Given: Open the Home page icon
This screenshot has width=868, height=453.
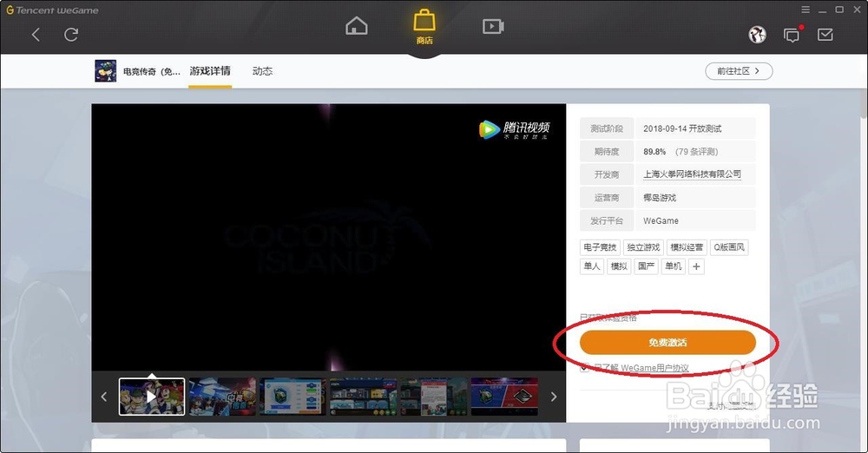Looking at the screenshot, I should point(357,26).
